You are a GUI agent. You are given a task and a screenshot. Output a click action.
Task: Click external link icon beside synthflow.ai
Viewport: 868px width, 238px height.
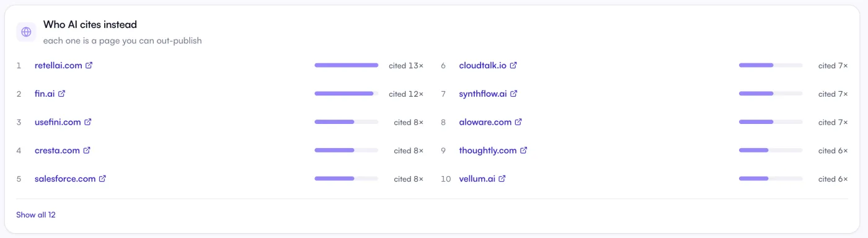click(514, 94)
